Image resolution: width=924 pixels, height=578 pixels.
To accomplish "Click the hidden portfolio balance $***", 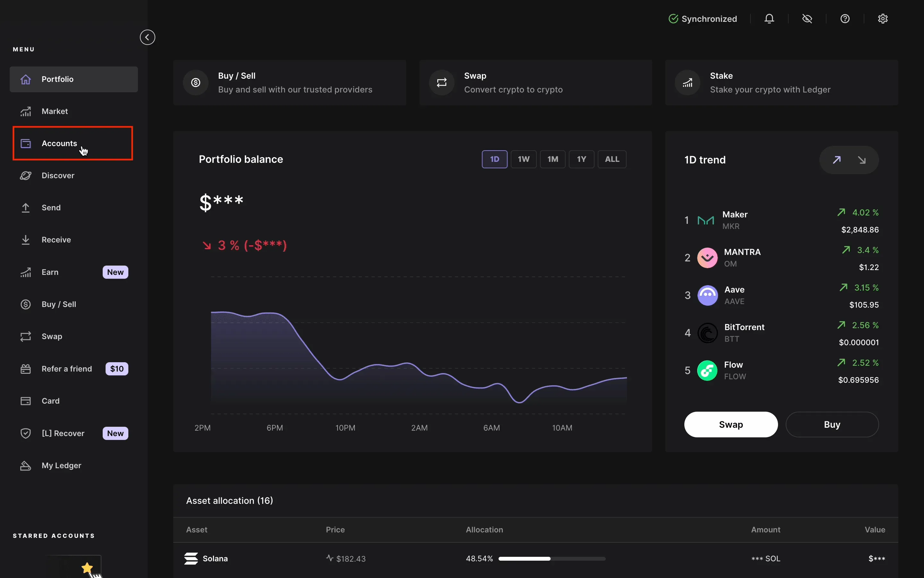I will 221,202.
